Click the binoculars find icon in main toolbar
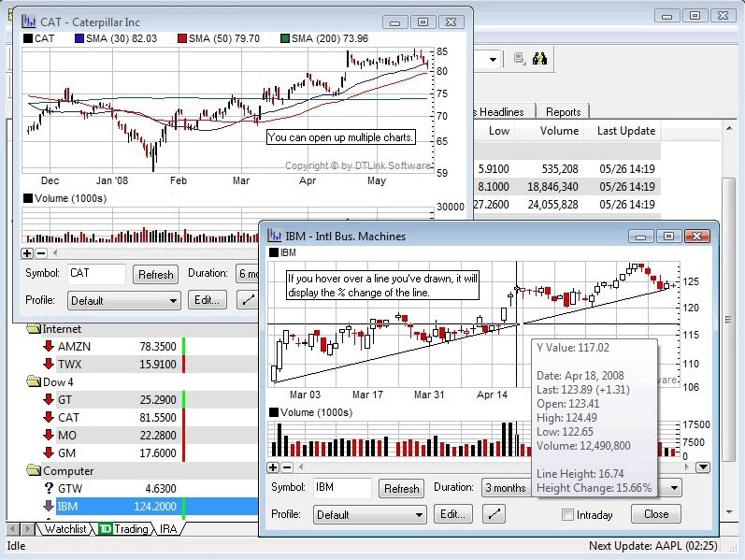 coord(539,59)
